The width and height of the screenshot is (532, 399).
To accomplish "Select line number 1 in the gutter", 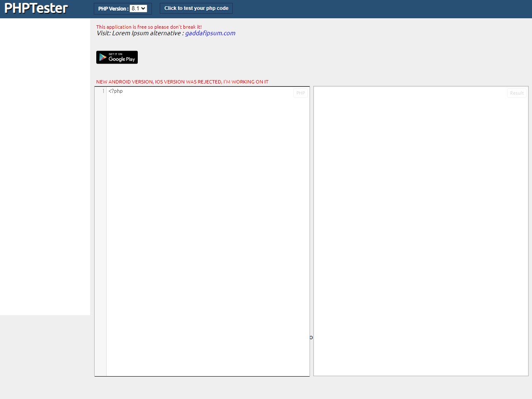I will 103,91.
